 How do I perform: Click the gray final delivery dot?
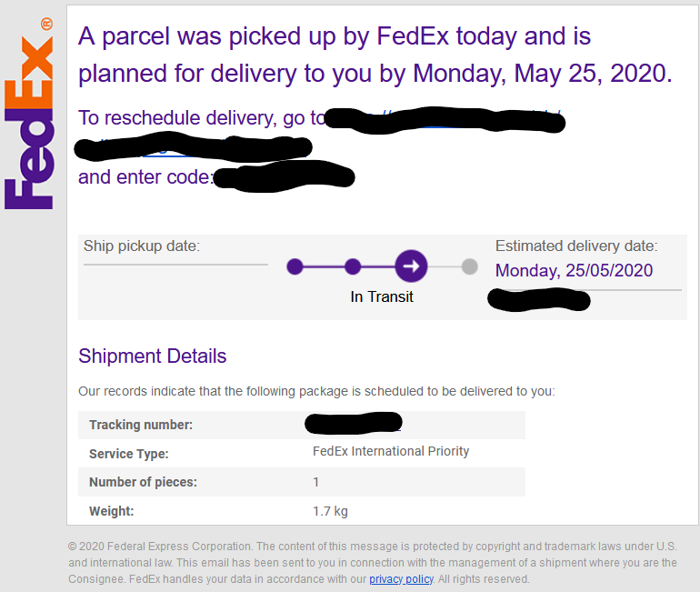pyautogui.click(x=470, y=266)
